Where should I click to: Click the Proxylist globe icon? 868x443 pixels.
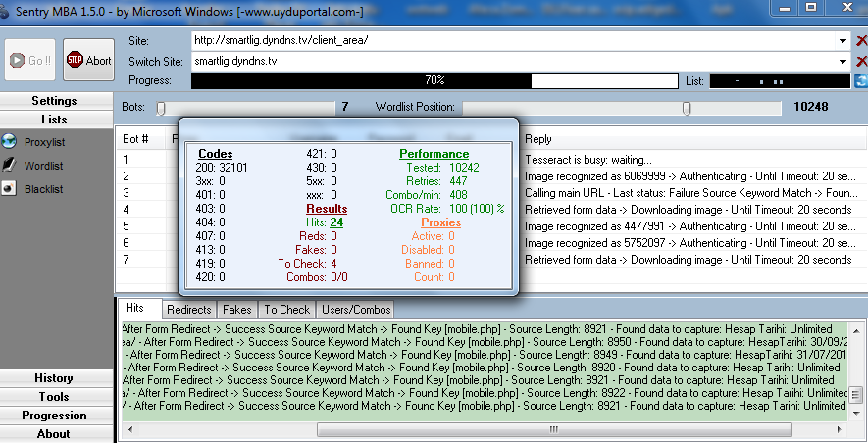(x=10, y=142)
